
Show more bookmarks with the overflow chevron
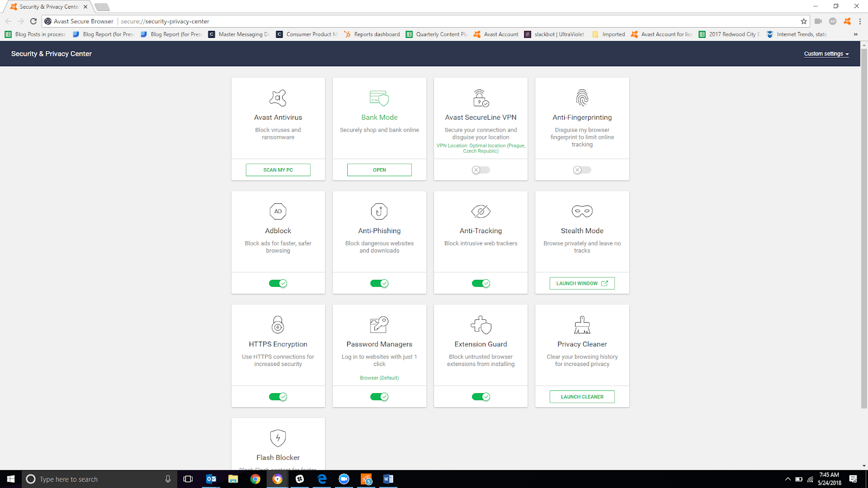(856, 34)
